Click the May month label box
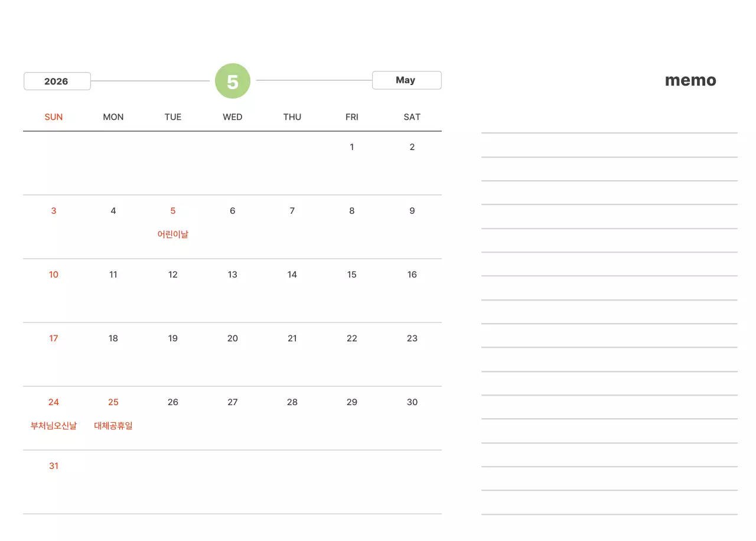 406,80
